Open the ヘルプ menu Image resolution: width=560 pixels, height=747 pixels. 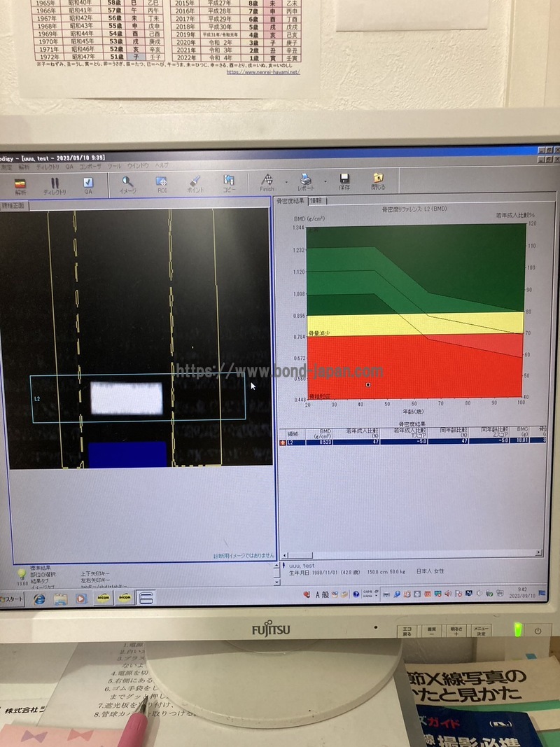[161, 165]
